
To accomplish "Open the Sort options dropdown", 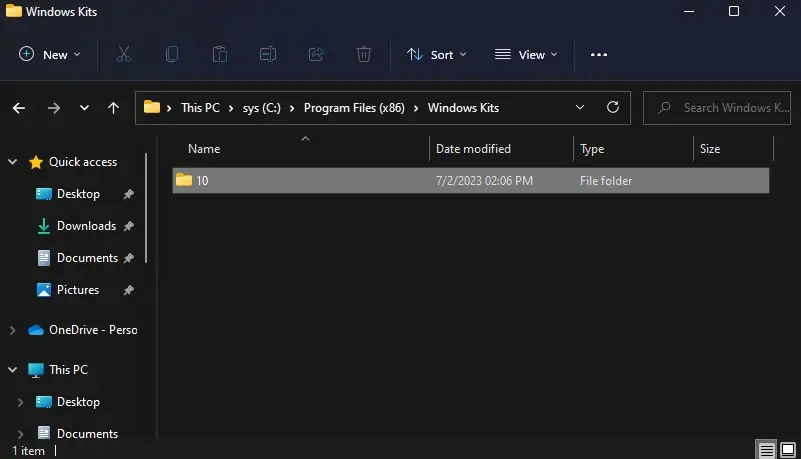I will [436, 54].
